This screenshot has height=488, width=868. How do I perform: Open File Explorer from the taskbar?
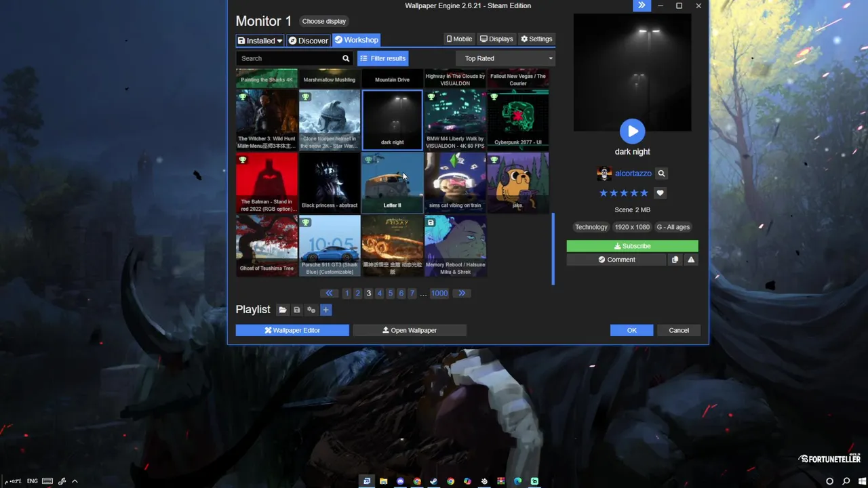[x=384, y=481]
